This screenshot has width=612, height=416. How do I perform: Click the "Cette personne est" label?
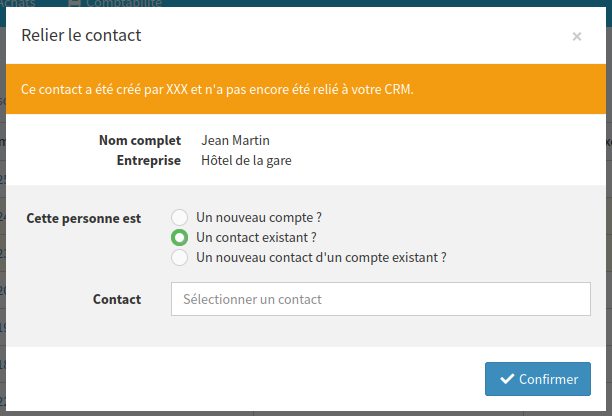click(x=83, y=217)
